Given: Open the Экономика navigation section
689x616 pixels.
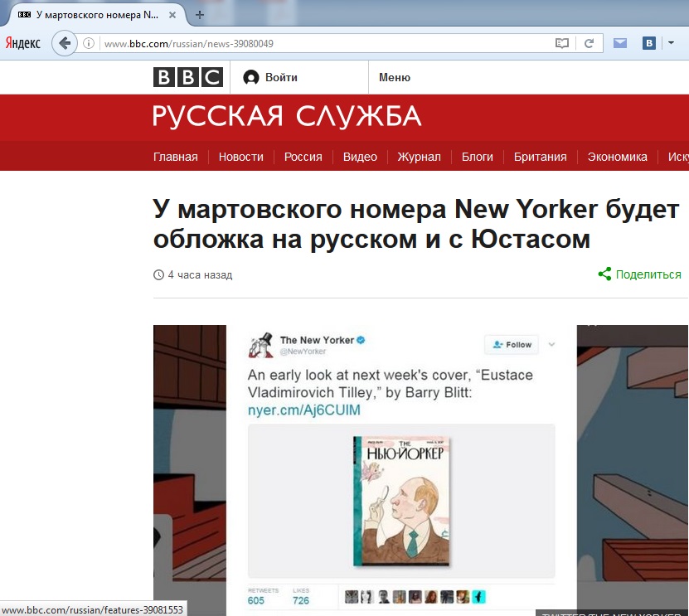Looking at the screenshot, I should point(617,157).
